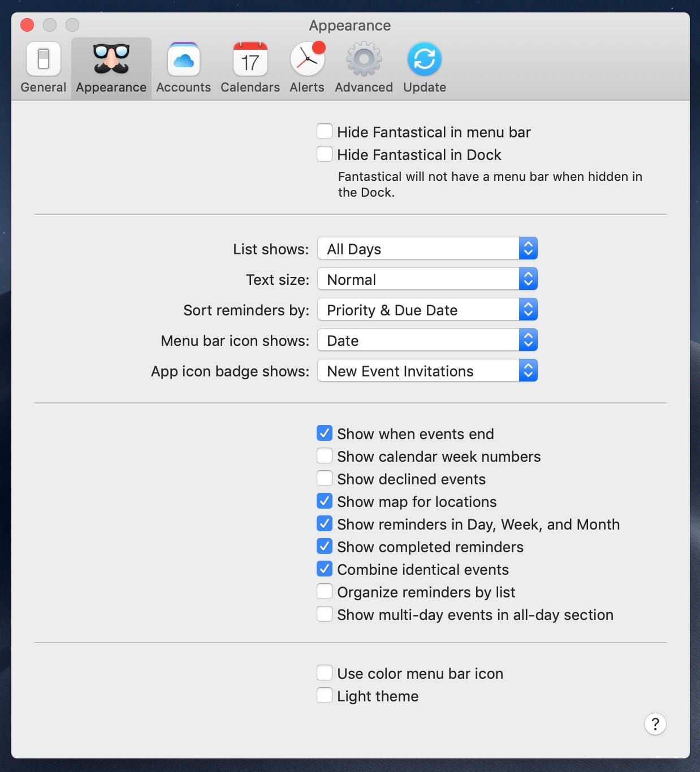This screenshot has height=772, width=700.
Task: Enable Show calendar week numbers
Action: click(325, 456)
